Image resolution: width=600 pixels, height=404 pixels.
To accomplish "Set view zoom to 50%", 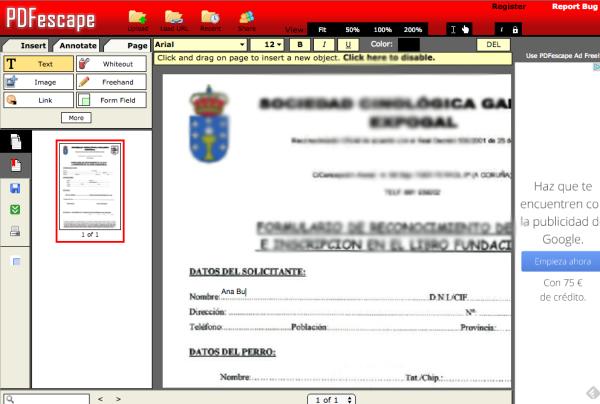I will 352,29.
